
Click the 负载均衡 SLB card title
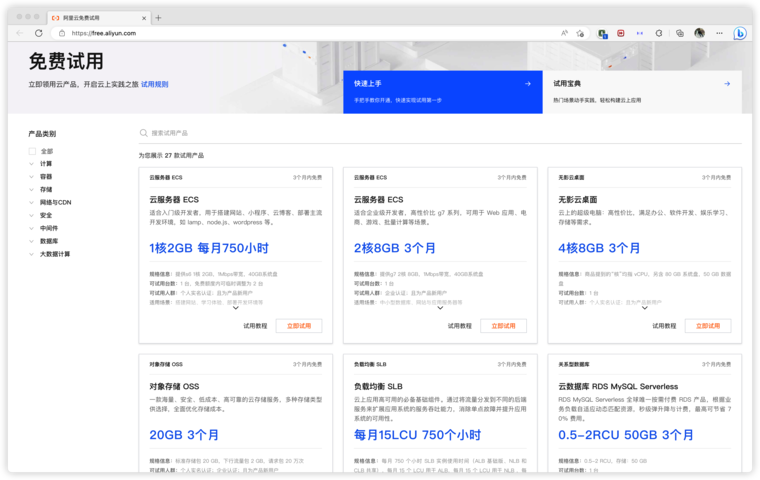pyautogui.click(x=378, y=386)
